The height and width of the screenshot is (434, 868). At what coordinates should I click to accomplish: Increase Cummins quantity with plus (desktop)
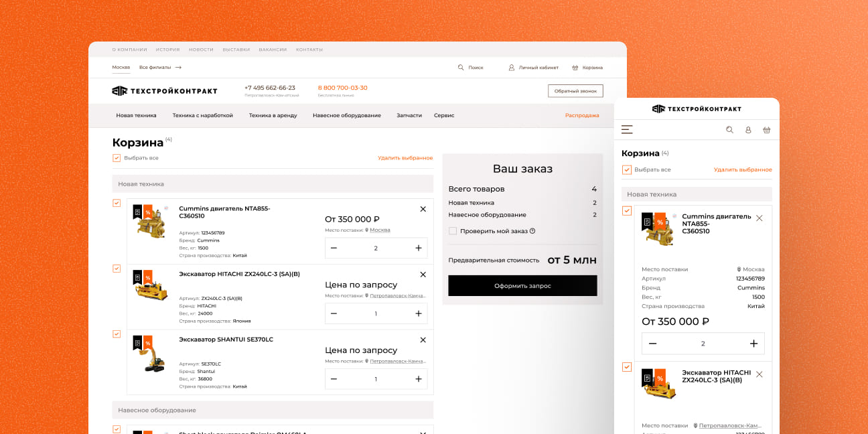point(419,248)
